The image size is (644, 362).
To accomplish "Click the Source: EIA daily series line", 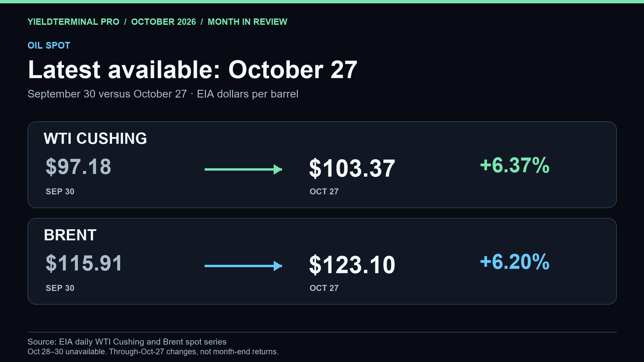I will (127, 342).
